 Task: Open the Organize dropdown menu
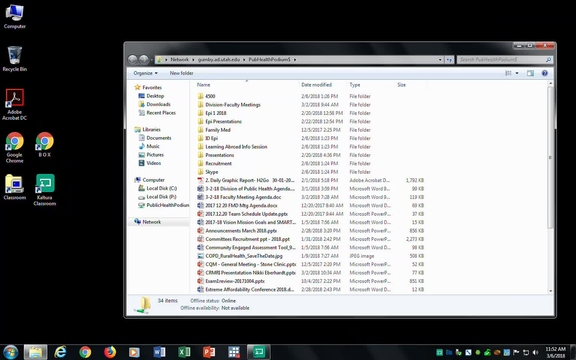145,73
